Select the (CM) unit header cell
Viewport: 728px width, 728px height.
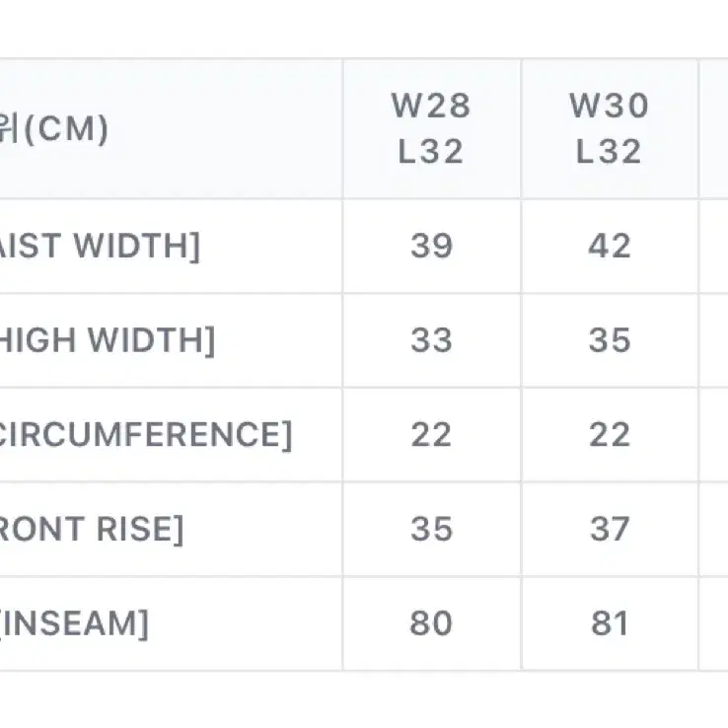[x=171, y=128]
